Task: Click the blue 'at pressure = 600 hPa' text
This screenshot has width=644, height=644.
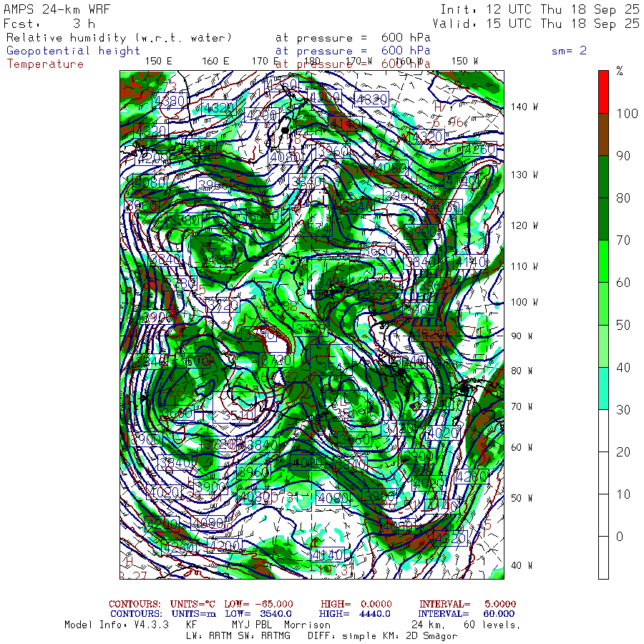Action: click(353, 51)
